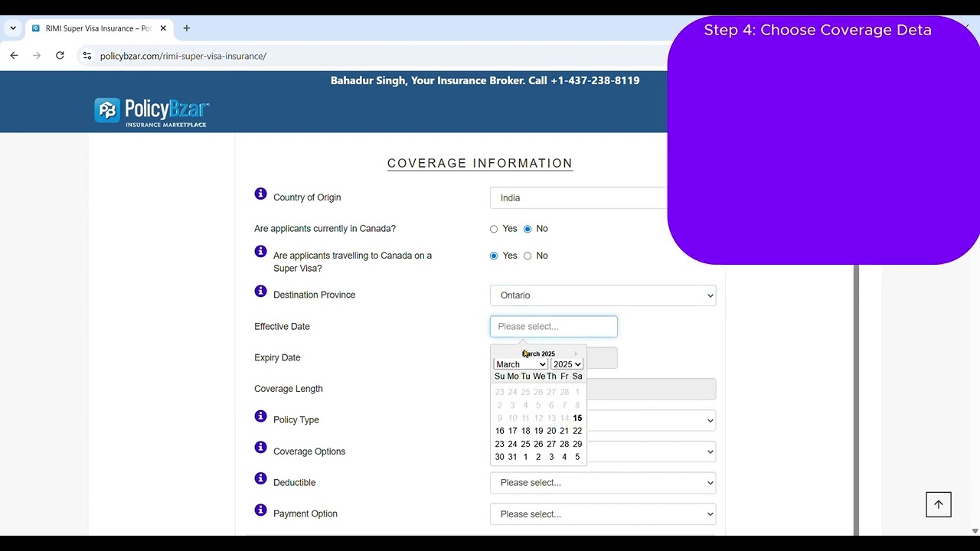980x551 pixels.
Task: Pick March 18 in the calendar
Action: pos(525,431)
